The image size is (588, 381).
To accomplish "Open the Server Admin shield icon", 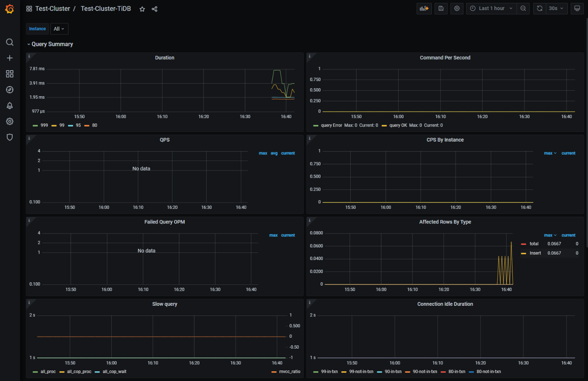I will point(10,137).
